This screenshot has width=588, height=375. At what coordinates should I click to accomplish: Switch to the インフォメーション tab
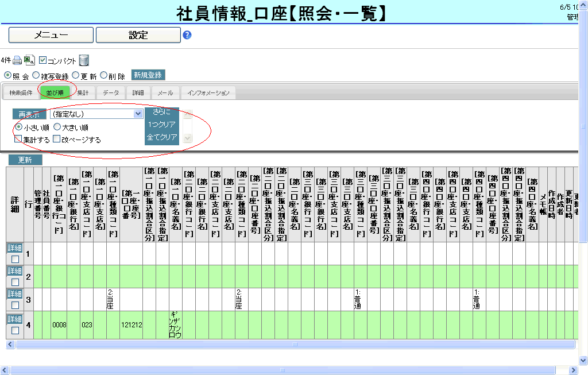pyautogui.click(x=208, y=92)
